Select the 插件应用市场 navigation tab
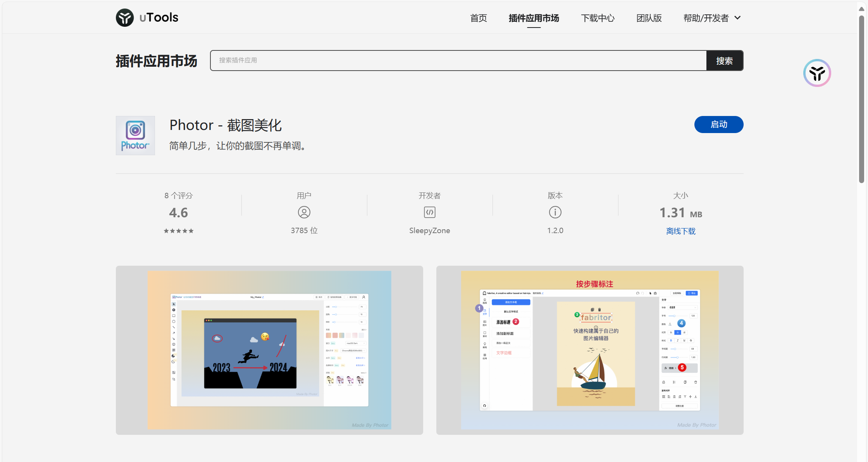Image resolution: width=868 pixels, height=462 pixels. pyautogui.click(x=534, y=18)
